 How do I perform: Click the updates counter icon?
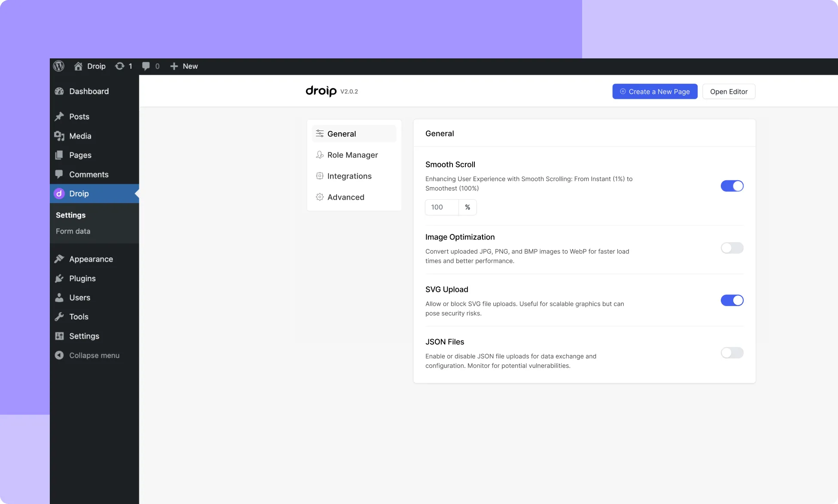[x=124, y=66]
